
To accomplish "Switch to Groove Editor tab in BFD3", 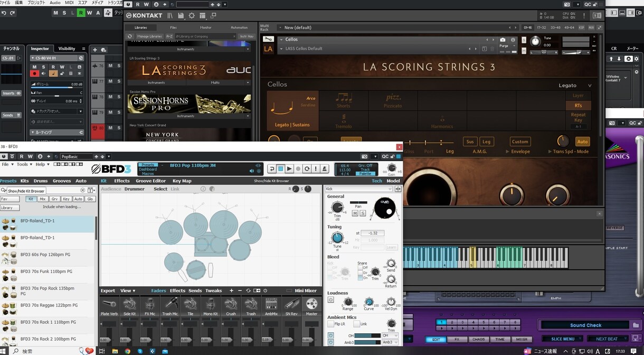I will click(x=151, y=181).
